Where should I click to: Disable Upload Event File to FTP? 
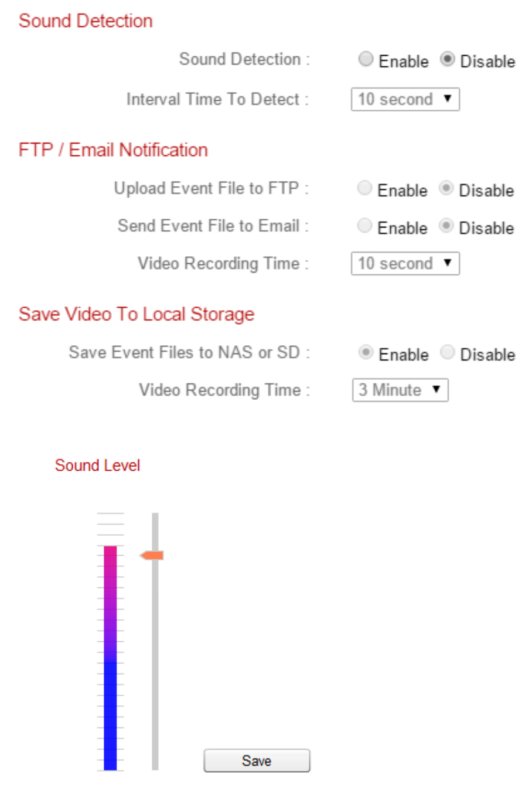coord(446,188)
